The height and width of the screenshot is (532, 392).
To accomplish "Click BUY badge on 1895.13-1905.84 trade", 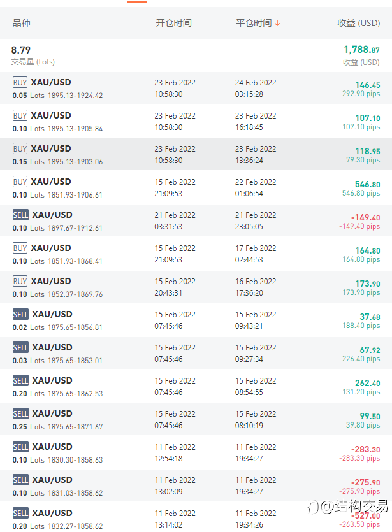I will pos(20,116).
